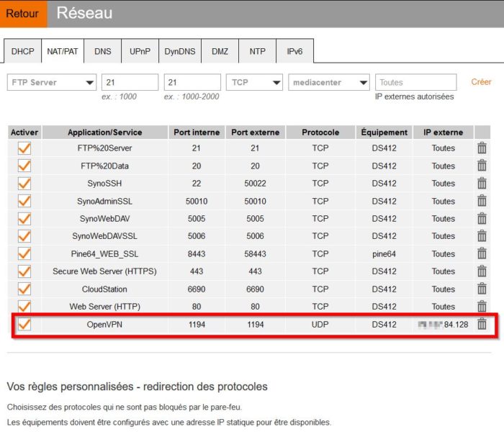The height and width of the screenshot is (437, 504).
Task: Delete the SynoWebDAV rule trash icon
Action: click(x=482, y=219)
